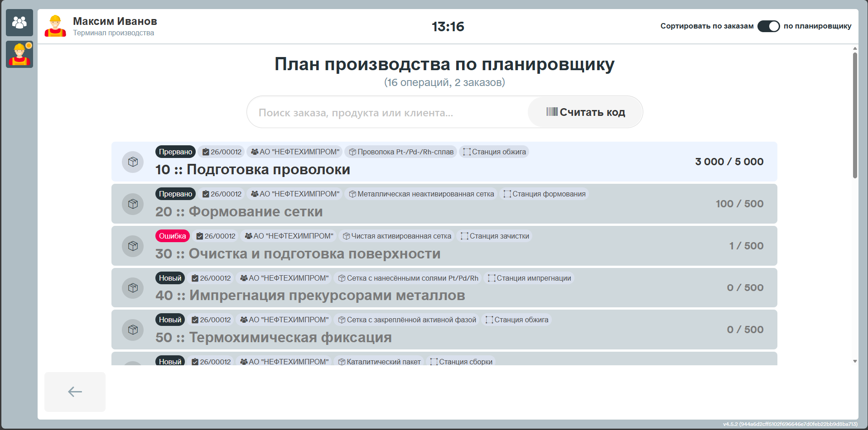Open operation 10 :: Подготовка проволоки
The height and width of the screenshot is (430, 868).
444,162
